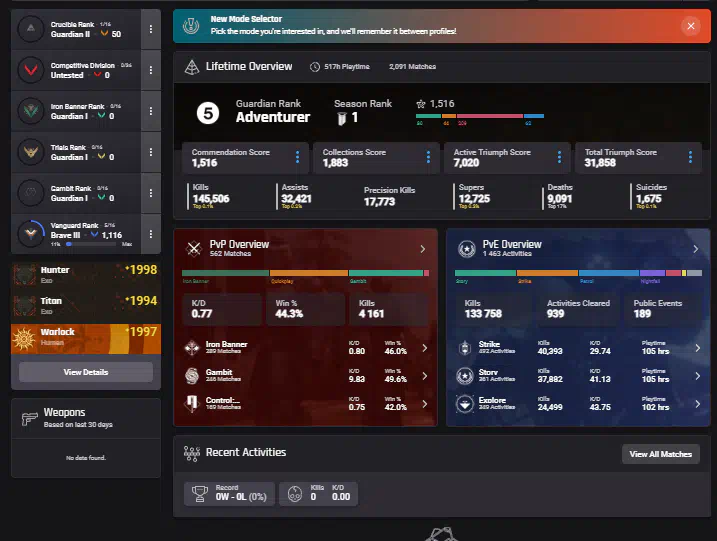Click the Crucible Rank emblem icon
The width and height of the screenshot is (717, 541).
(x=31, y=29)
